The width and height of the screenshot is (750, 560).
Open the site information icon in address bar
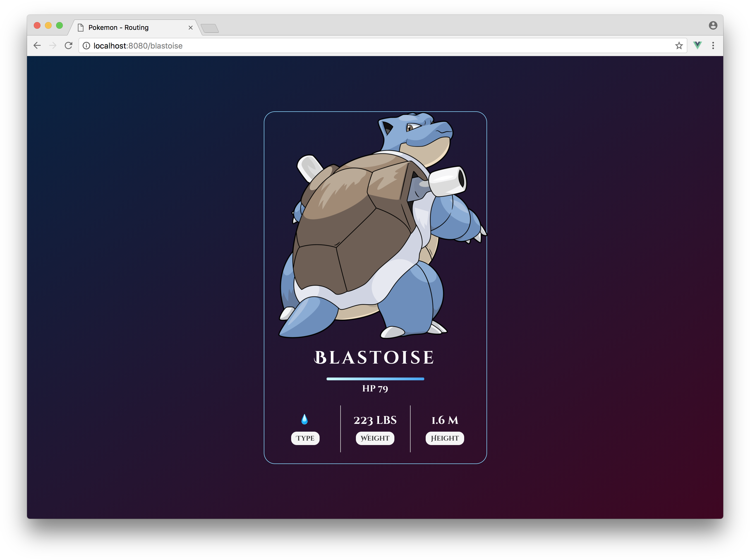coord(86,45)
